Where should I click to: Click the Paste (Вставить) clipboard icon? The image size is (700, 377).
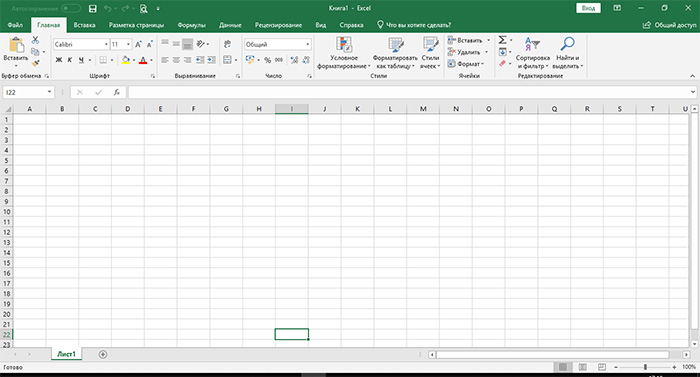16,45
